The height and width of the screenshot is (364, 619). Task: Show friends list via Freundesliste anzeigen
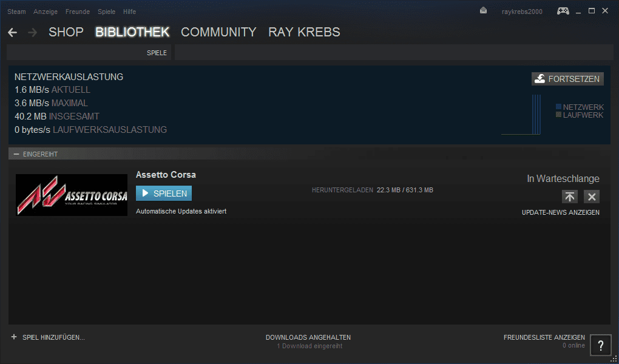[x=544, y=337]
